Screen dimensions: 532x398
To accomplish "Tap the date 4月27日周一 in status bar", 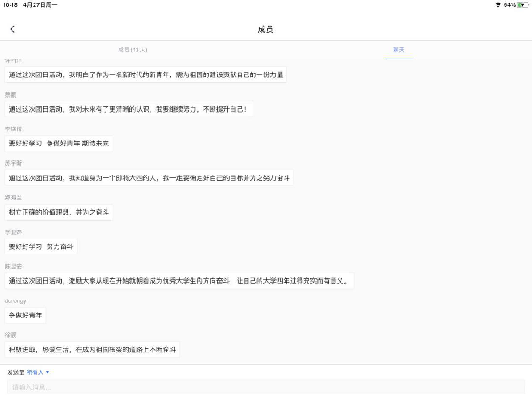I will click(x=42, y=4).
